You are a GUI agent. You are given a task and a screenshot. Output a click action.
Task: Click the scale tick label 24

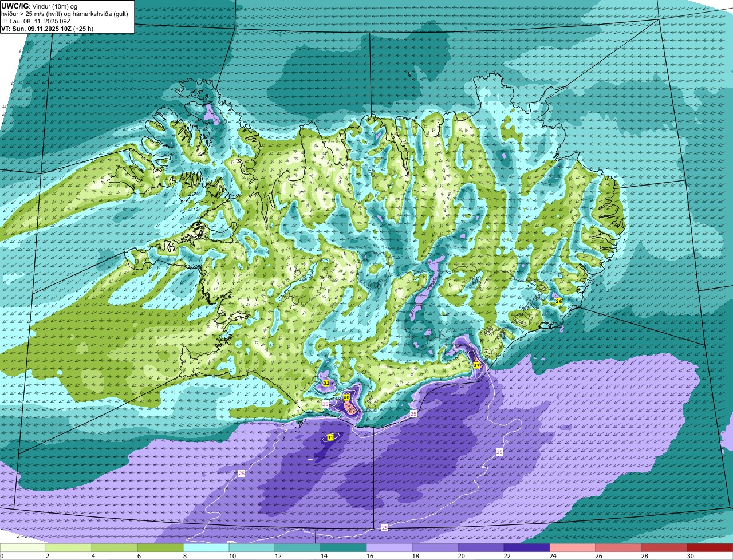click(x=553, y=556)
